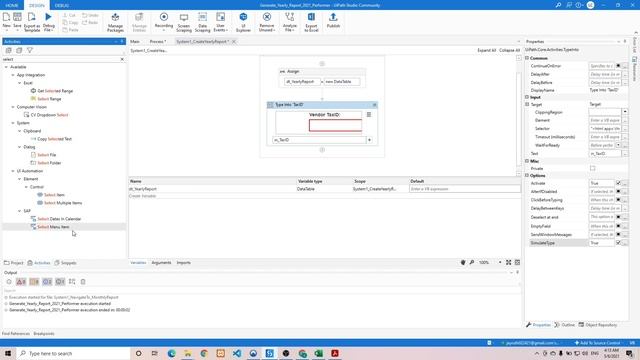
Task: Toggle the EmptyField property checkbox
Action: [618, 226]
